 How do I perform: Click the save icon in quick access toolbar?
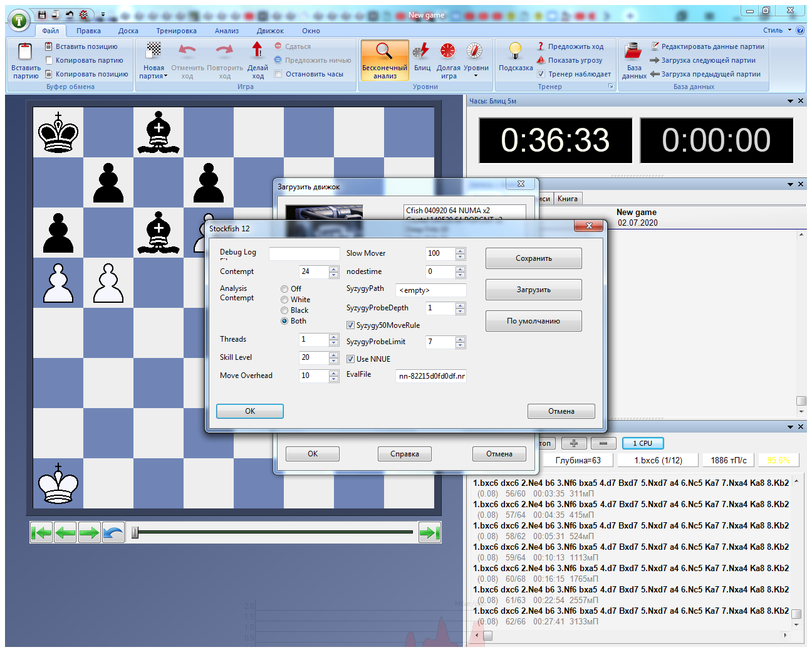point(41,14)
